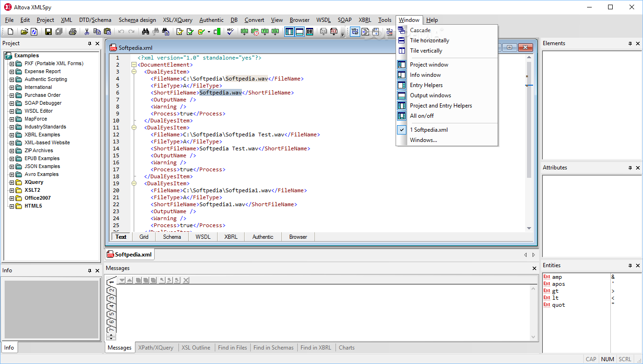Viewport: 643px width, 364px height.
Task: Click the Copy toolbar icon
Action: click(x=97, y=32)
